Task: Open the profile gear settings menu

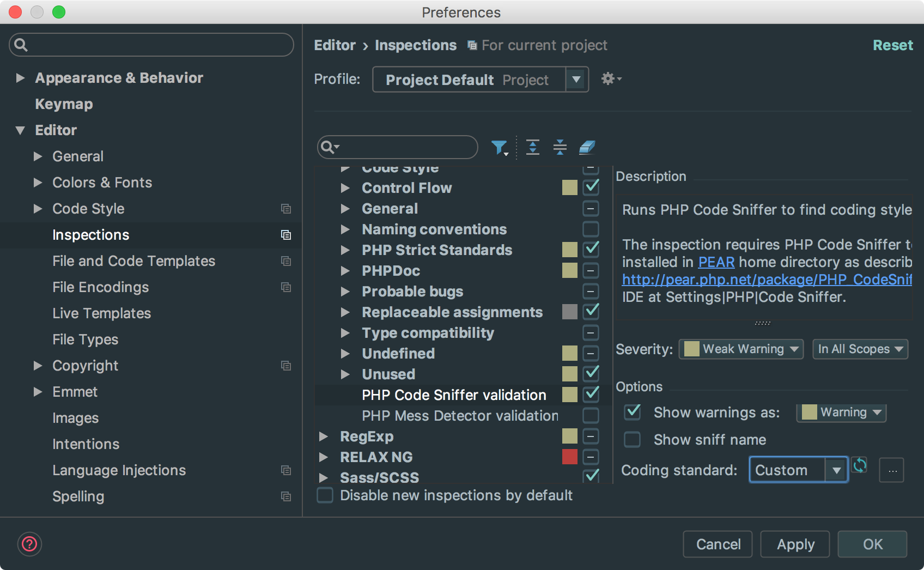Action: (x=610, y=79)
